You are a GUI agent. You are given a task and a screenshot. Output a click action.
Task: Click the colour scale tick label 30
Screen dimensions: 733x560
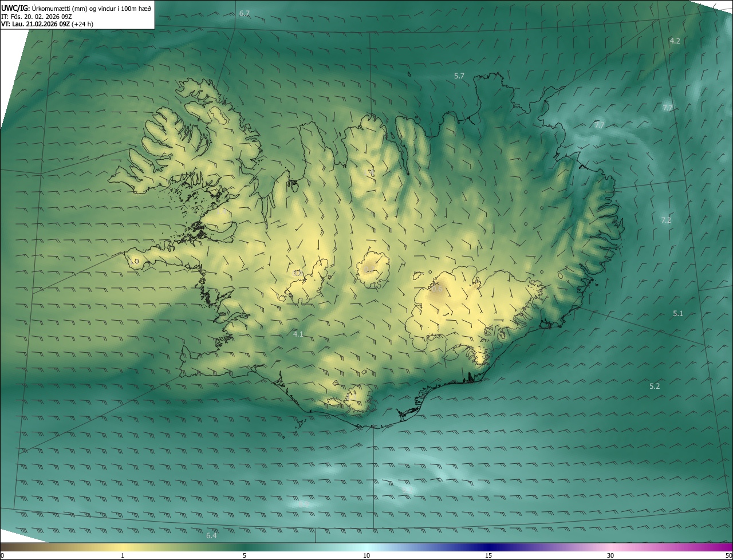pos(610,555)
